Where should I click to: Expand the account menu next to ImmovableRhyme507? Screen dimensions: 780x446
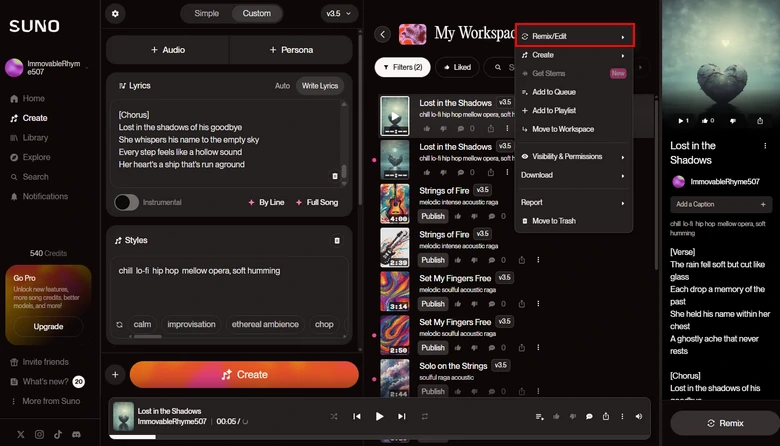(x=87, y=68)
